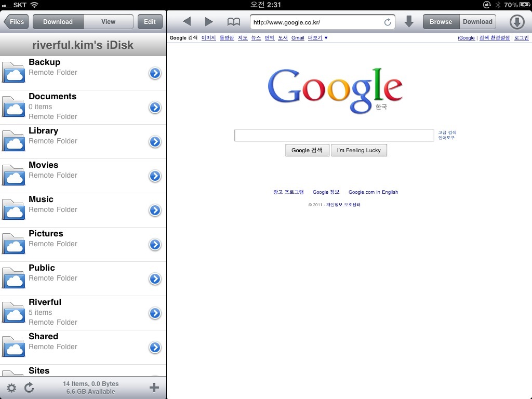Viewport: 532px width, 399px height.
Task: Select the Riverful cloud folder icon
Action: click(14, 312)
